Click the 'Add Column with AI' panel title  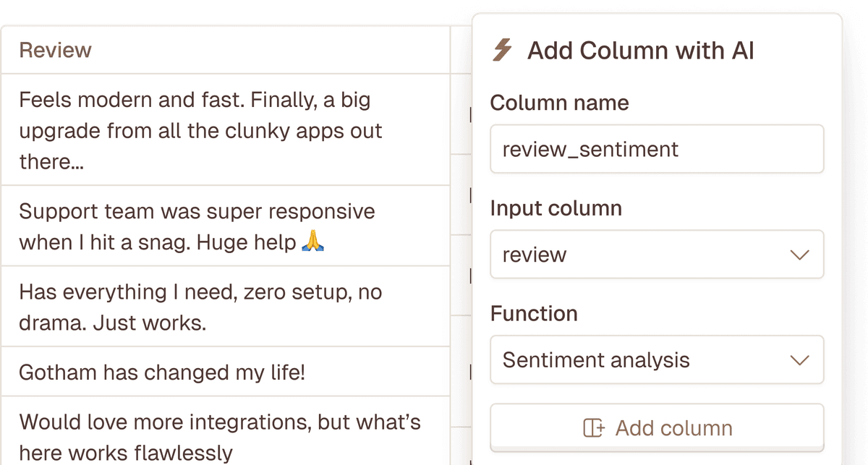click(641, 51)
